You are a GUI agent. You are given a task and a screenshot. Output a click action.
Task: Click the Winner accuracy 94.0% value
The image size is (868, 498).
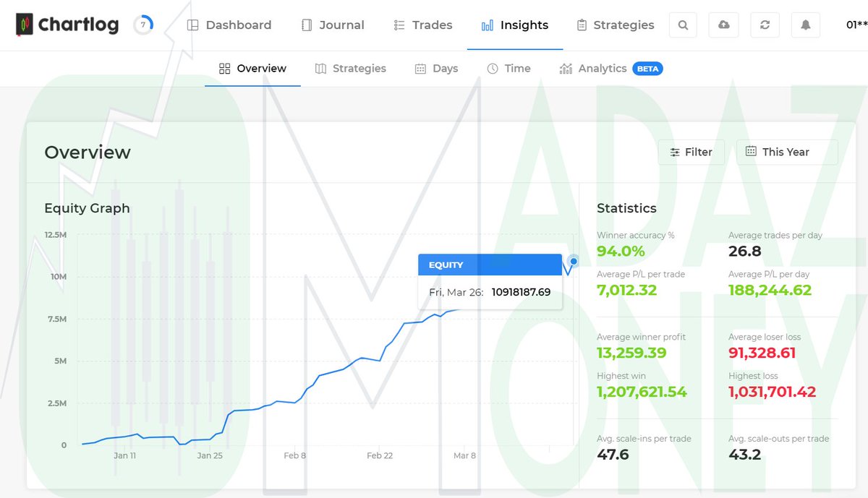[x=621, y=252]
